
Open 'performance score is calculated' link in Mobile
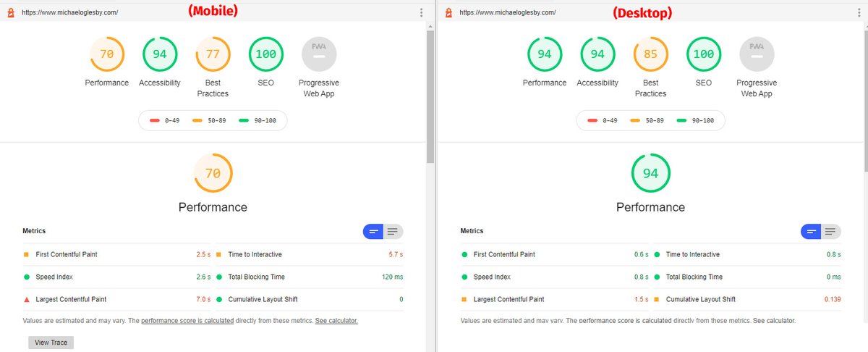click(187, 321)
